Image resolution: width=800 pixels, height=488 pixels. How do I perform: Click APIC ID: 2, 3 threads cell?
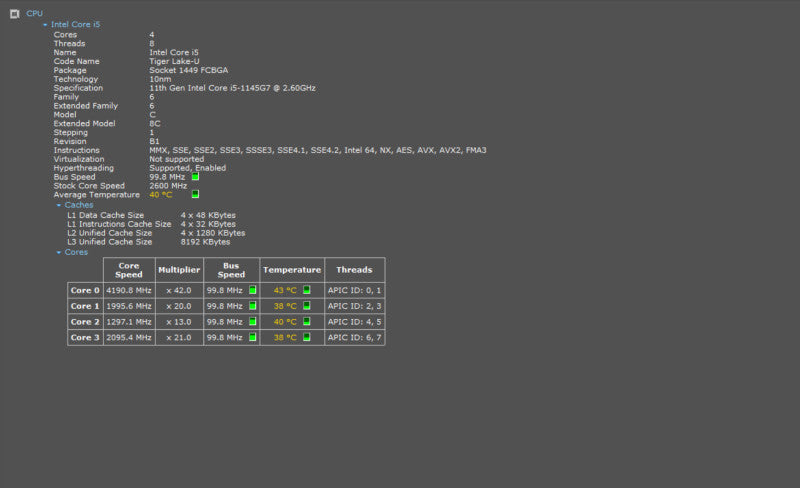[x=355, y=306]
